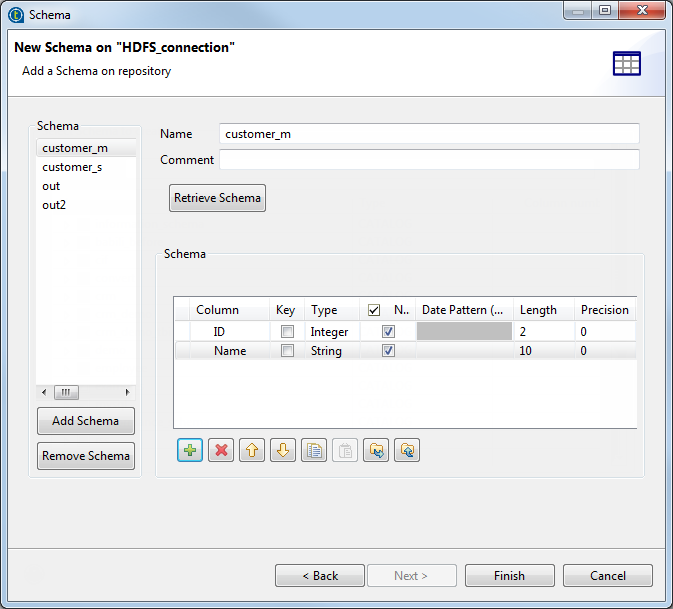Image resolution: width=673 pixels, height=609 pixels.
Task: Click the Date Pattern column header
Action: tap(464, 310)
